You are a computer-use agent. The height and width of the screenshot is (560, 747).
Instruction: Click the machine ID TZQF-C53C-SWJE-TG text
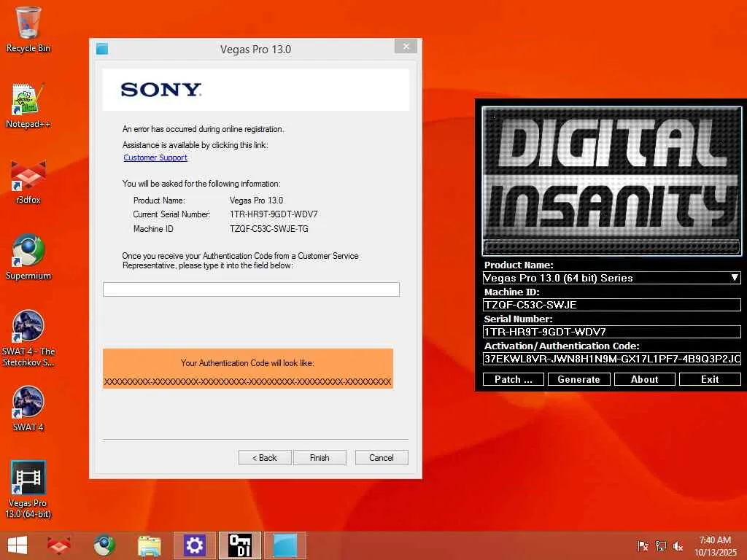coord(268,228)
